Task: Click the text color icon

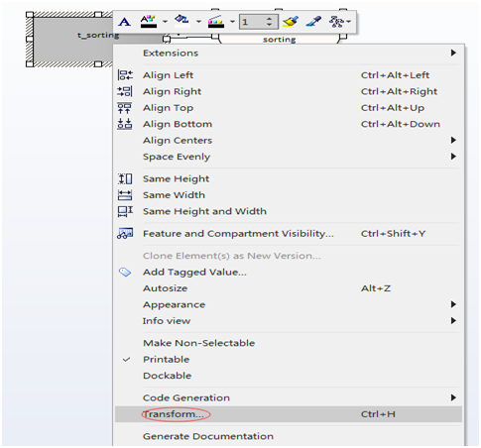Action: 149,22
